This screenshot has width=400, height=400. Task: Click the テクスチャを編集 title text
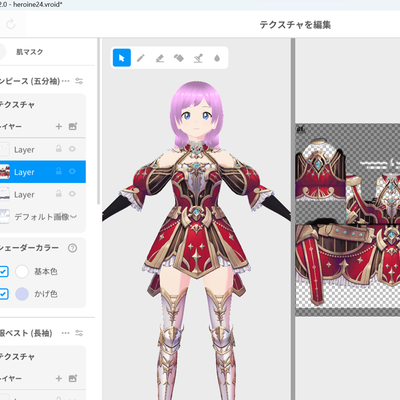(x=295, y=25)
